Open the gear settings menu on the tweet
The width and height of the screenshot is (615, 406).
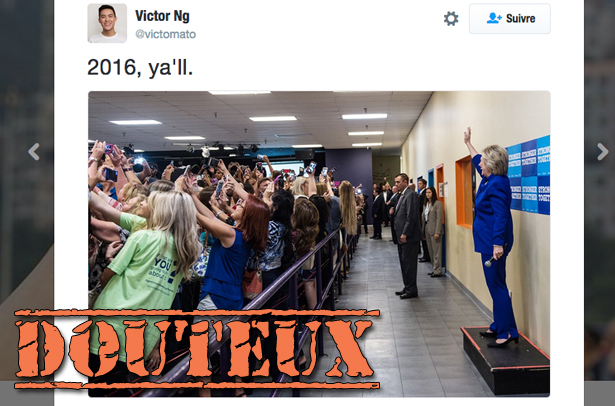pos(451,18)
